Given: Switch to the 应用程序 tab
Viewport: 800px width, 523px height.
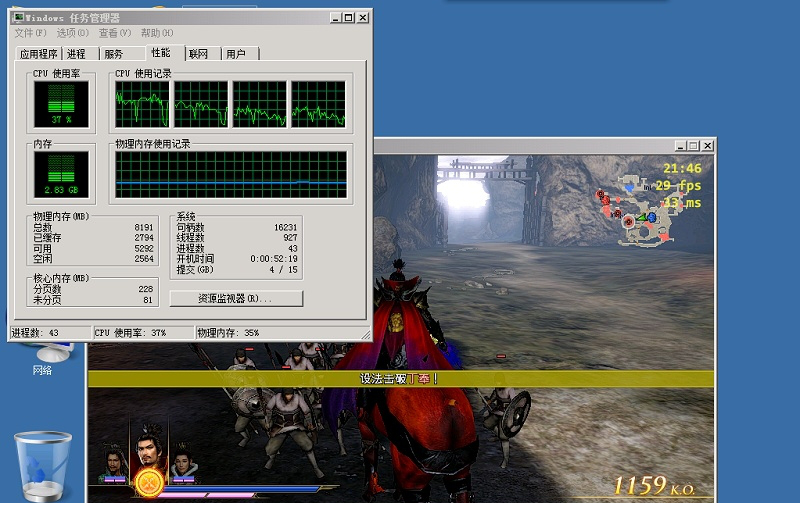Looking at the screenshot, I should 38,54.
